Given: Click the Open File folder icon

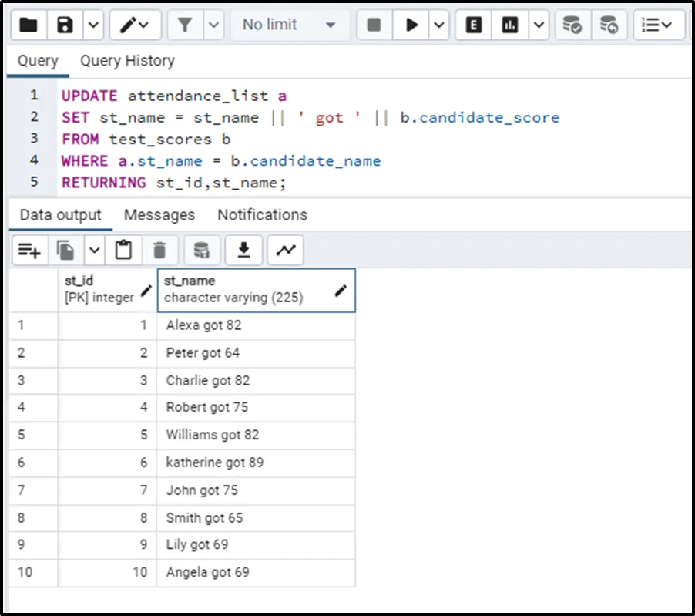Looking at the screenshot, I should coord(29,25).
